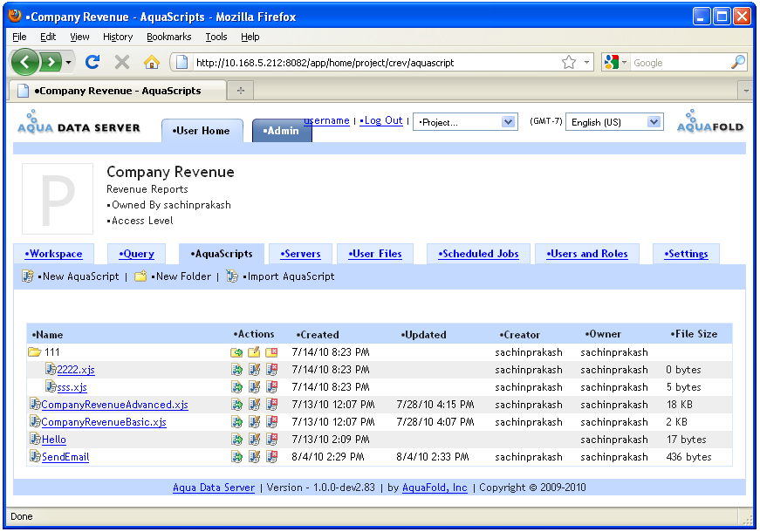
Task: Click the AquaFold, Inc footer link
Action: pyautogui.click(x=435, y=488)
